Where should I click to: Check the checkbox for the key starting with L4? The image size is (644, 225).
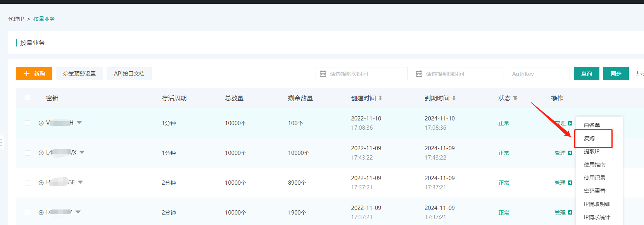coord(28,153)
